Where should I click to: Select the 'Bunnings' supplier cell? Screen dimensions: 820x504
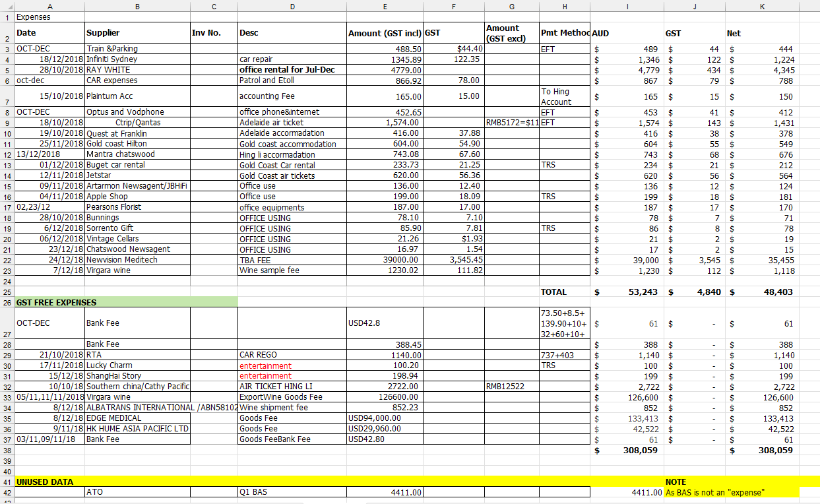(137, 218)
